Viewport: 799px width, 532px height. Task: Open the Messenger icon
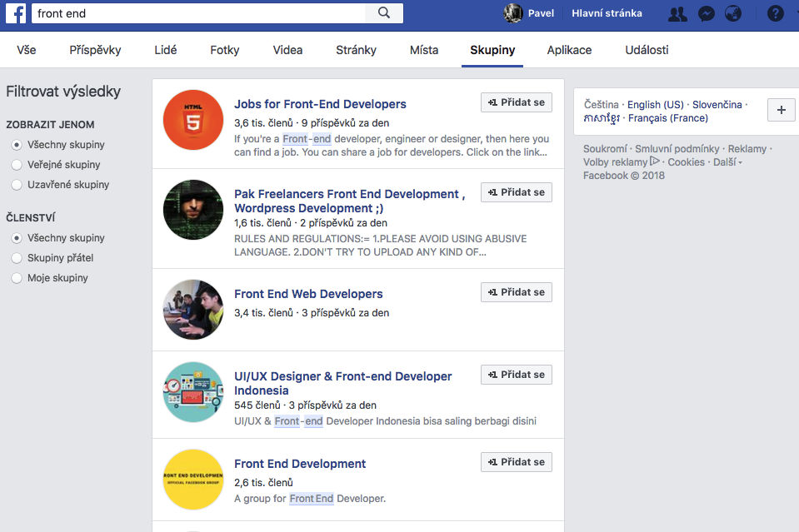706,13
